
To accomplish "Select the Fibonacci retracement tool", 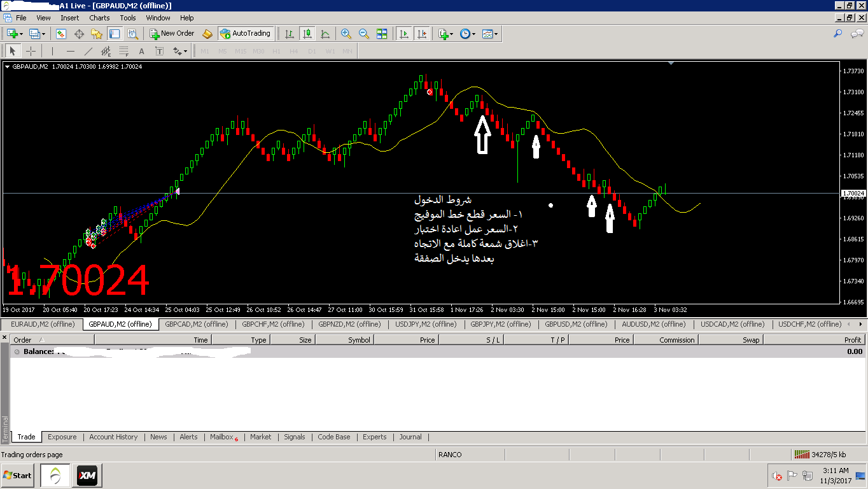I will coord(123,51).
